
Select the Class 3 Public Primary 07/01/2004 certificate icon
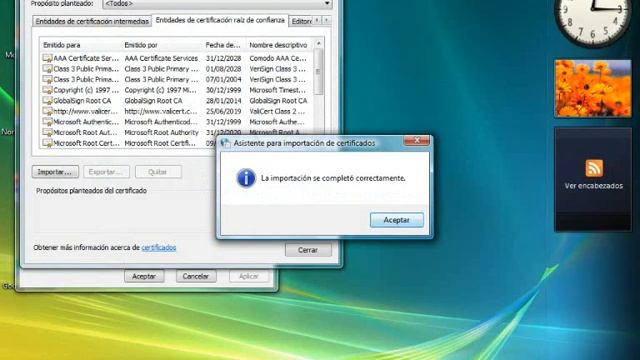(47, 79)
